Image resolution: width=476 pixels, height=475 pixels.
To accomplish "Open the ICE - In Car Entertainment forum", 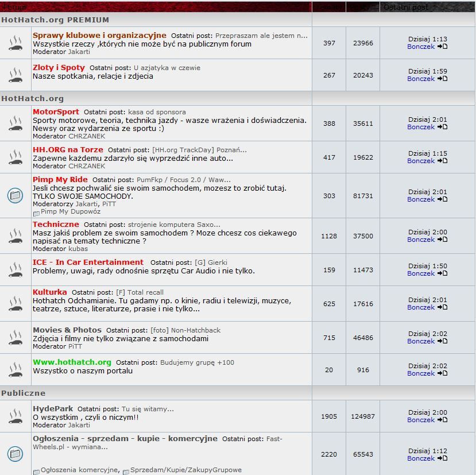I will click(88, 262).
